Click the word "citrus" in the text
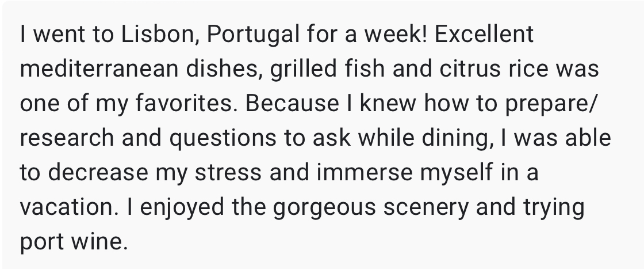This screenshot has height=269, width=644. coord(470,69)
